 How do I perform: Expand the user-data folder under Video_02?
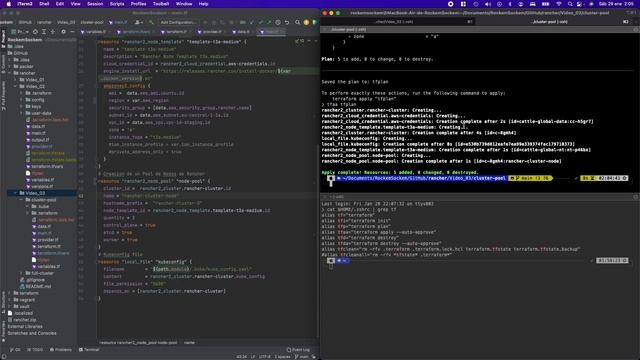(x=22, y=113)
